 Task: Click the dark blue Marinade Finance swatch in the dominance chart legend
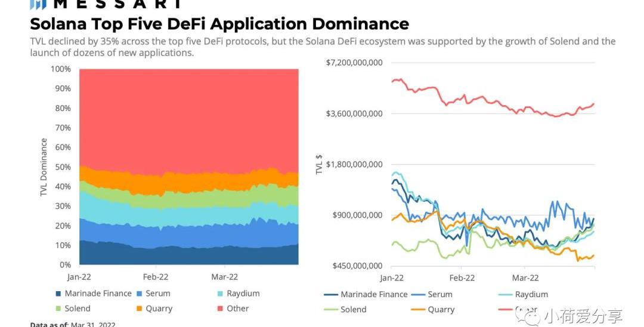click(x=58, y=294)
